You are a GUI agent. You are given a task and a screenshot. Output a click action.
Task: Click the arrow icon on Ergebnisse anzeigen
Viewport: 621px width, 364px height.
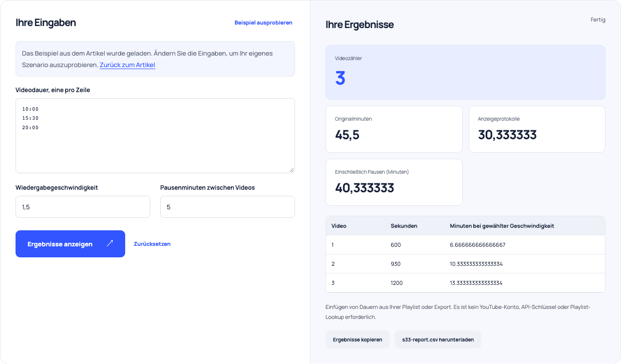[x=110, y=244]
